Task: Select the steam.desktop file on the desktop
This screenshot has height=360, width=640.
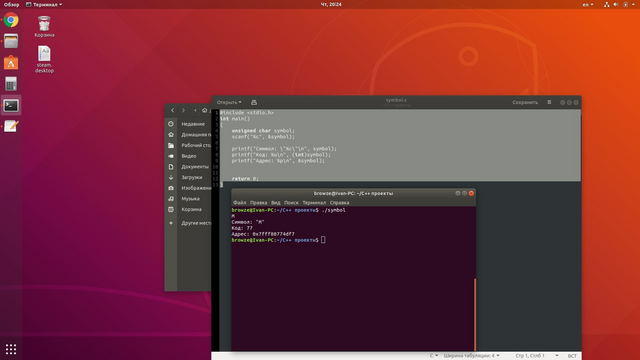Action: pos(44,60)
